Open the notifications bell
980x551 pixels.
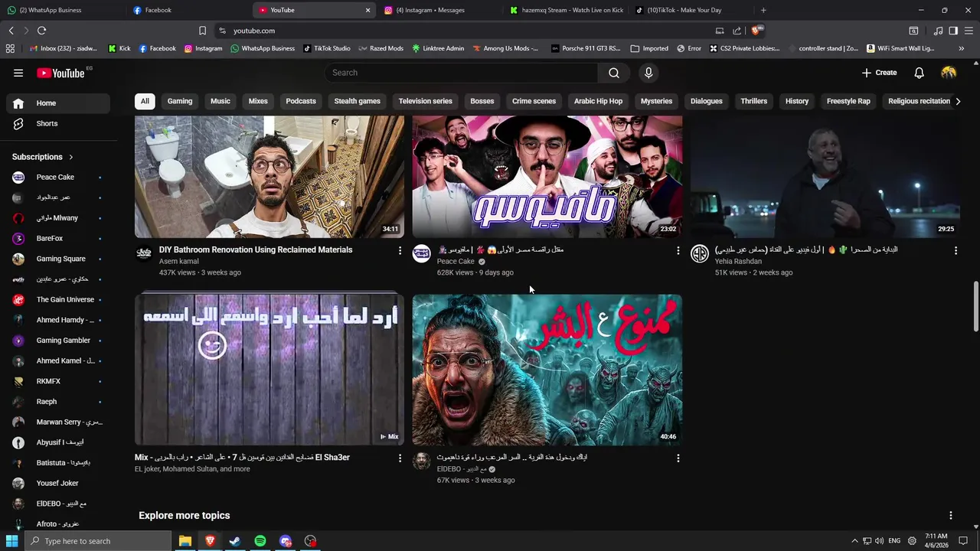(x=919, y=73)
